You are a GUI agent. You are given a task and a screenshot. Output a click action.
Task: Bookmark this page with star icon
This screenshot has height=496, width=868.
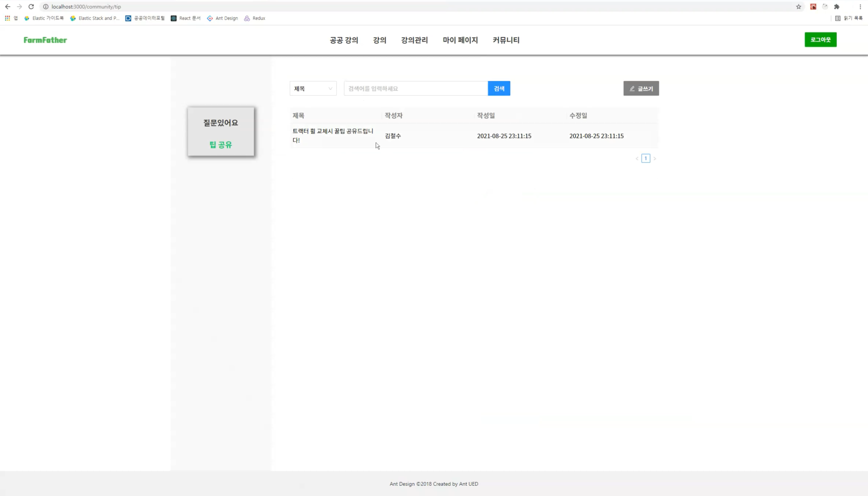coord(798,7)
